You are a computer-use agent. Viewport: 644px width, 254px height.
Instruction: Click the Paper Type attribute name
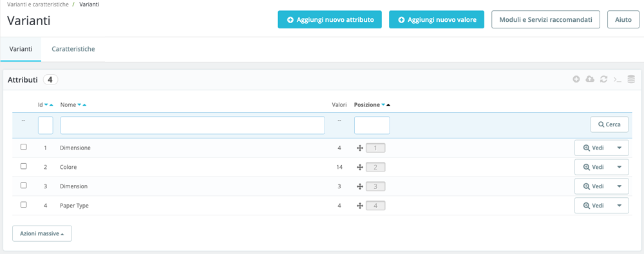[74, 206]
